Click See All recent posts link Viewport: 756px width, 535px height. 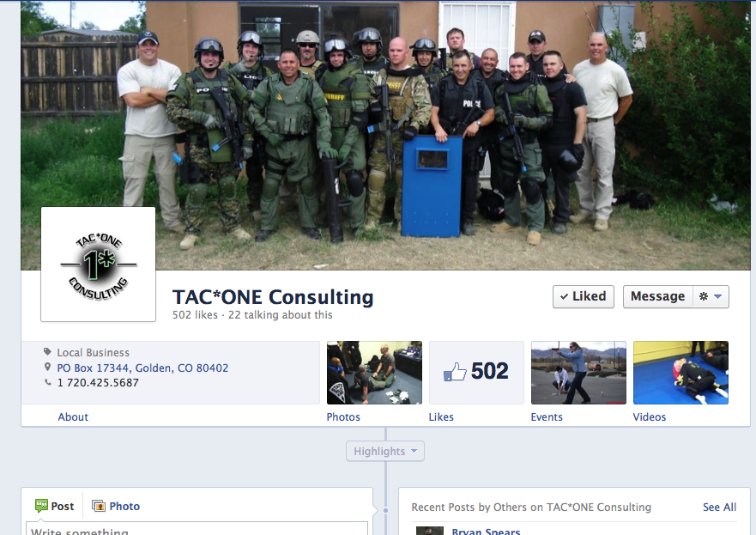719,507
